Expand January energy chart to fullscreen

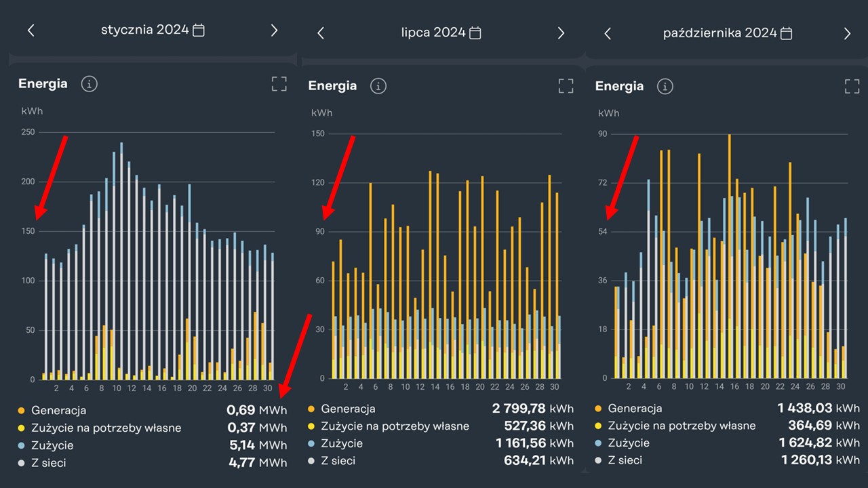click(x=279, y=84)
